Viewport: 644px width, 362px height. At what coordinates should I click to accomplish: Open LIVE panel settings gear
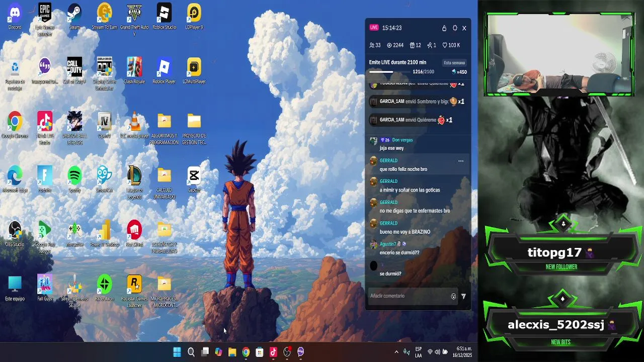click(x=455, y=28)
